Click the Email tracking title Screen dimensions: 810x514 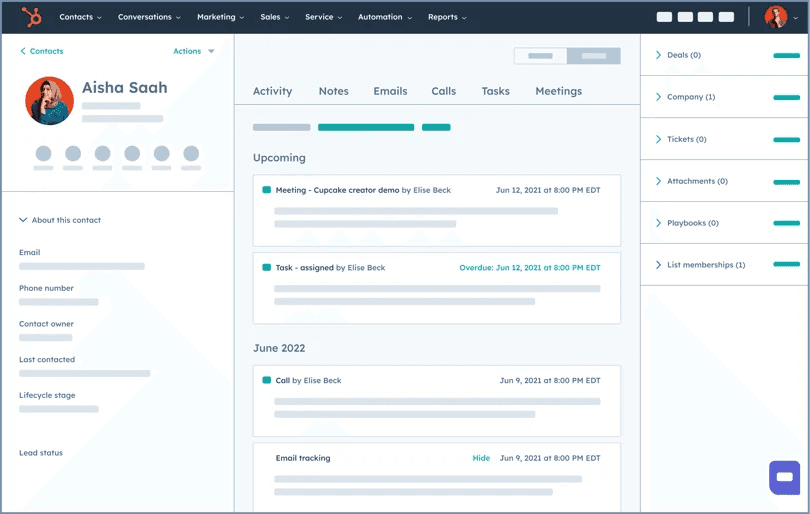click(303, 458)
